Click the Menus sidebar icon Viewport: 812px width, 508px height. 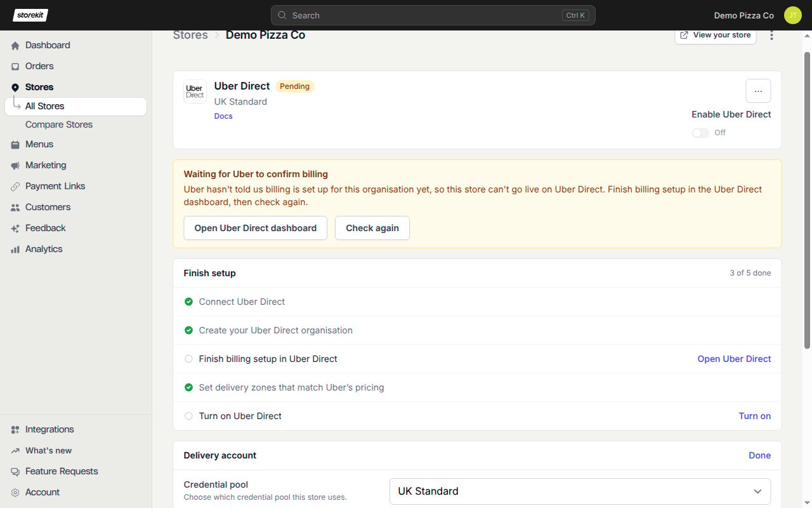tap(15, 145)
